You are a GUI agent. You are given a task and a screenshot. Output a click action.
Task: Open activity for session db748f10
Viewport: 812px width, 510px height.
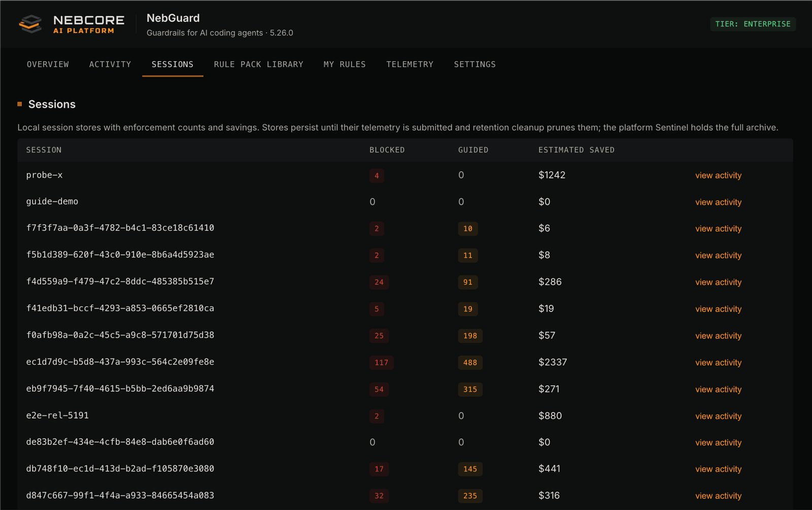click(718, 469)
